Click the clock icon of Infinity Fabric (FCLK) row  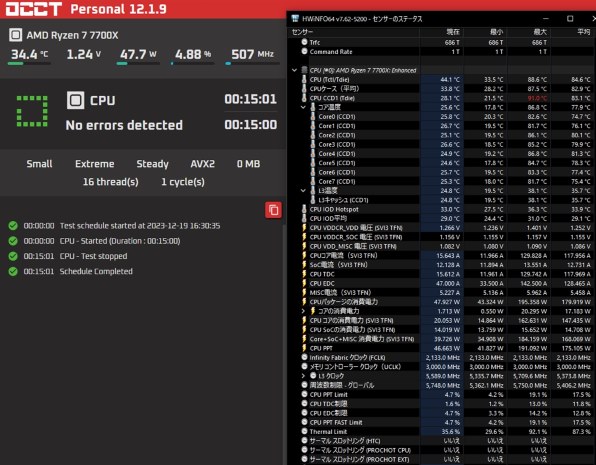coord(304,357)
